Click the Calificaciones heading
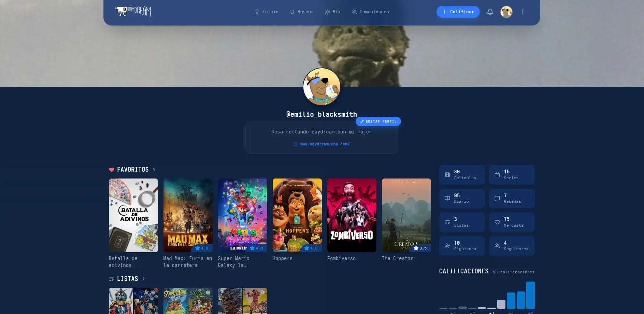The width and height of the screenshot is (644, 314). [x=464, y=271]
